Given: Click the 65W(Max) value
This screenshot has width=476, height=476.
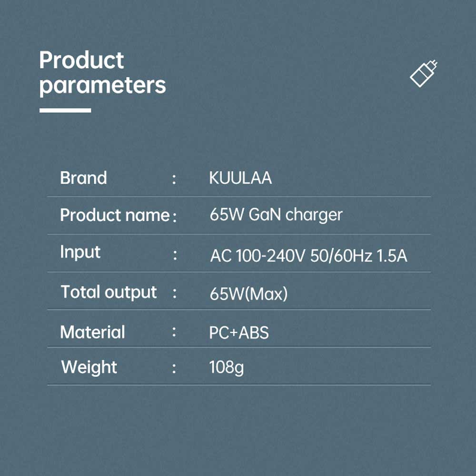Looking at the screenshot, I should (248, 294).
